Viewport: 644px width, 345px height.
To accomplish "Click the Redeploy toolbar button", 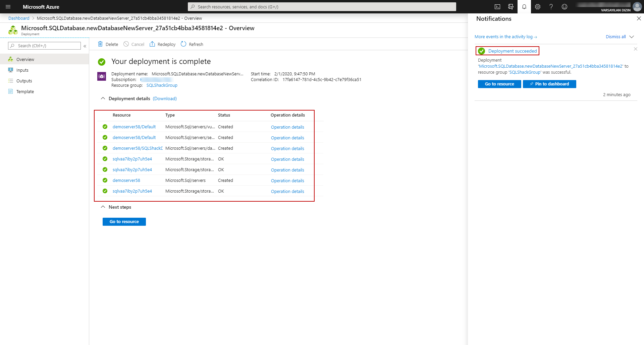I will pos(163,44).
